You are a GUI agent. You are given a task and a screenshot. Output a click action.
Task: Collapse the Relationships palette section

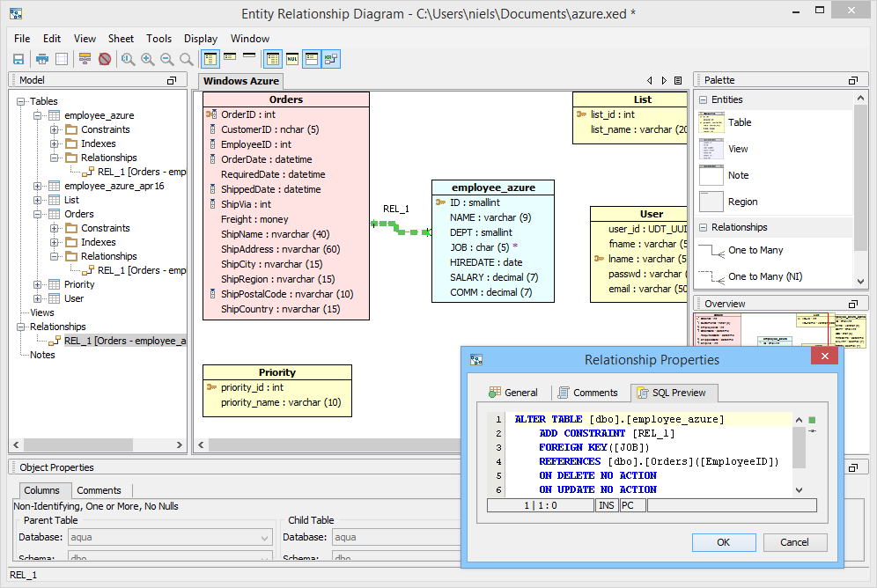click(703, 227)
